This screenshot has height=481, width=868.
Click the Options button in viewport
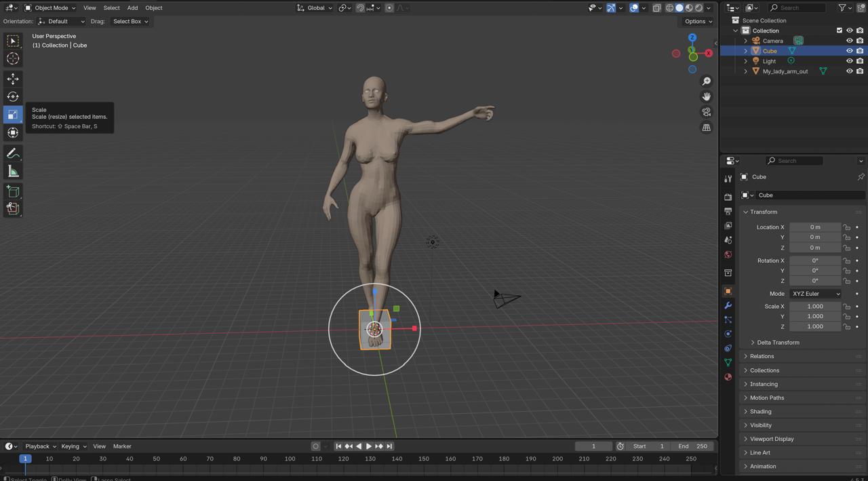coord(698,21)
